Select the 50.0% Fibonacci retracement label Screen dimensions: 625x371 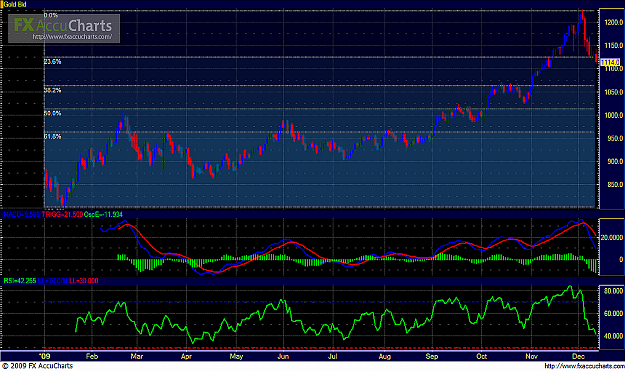tap(53, 114)
